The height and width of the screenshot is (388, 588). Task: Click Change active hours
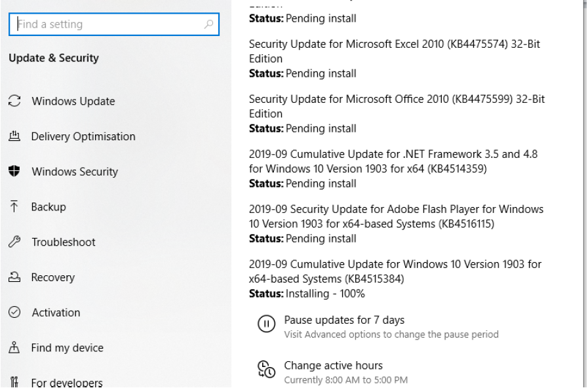pyautogui.click(x=333, y=365)
